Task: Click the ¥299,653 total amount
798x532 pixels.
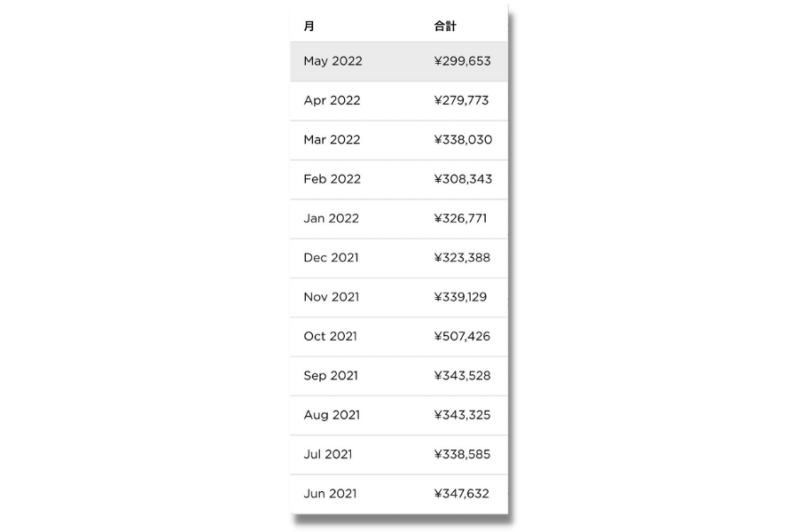Action: click(x=463, y=61)
